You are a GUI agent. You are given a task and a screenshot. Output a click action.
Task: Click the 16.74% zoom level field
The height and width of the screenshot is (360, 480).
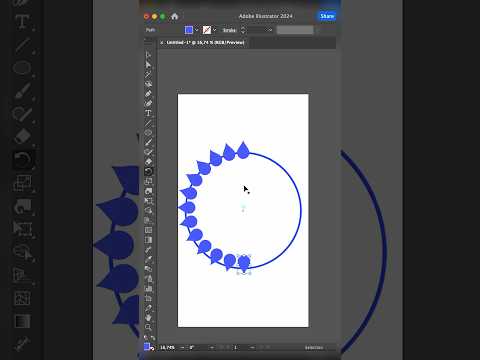(x=168, y=347)
